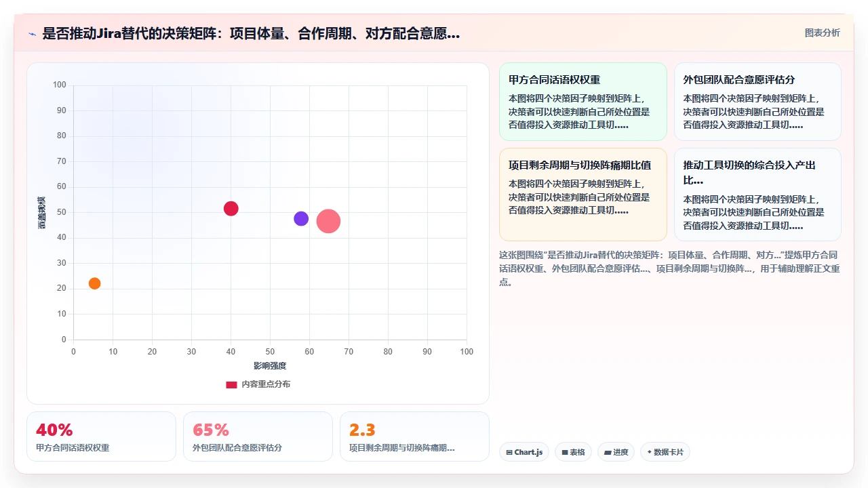
Task: Select the 表格 tag
Action: coord(573,452)
